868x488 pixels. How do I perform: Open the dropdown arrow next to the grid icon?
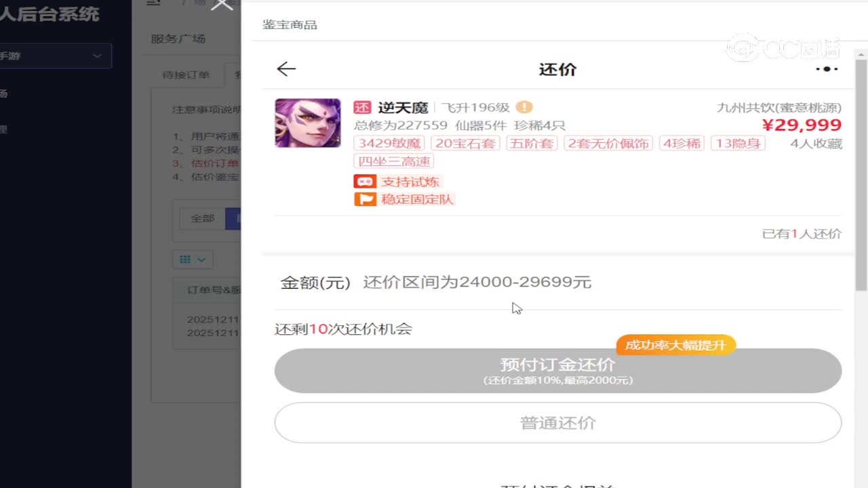pos(201,259)
